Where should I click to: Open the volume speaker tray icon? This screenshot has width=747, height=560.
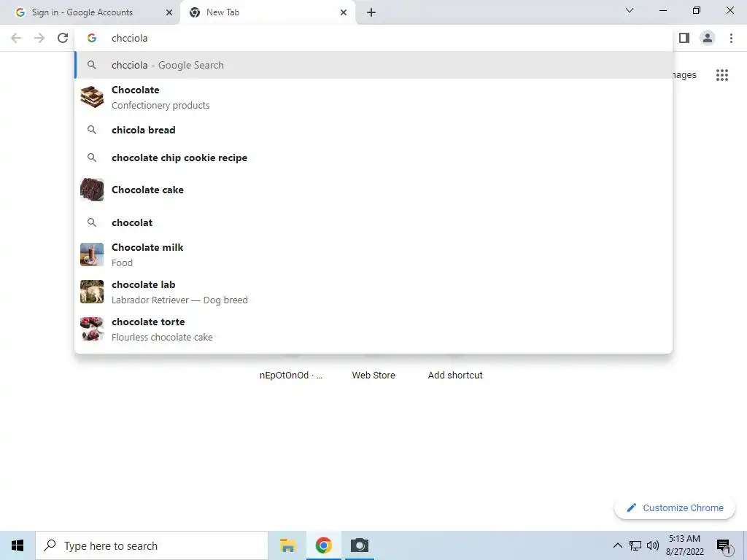pos(653,545)
